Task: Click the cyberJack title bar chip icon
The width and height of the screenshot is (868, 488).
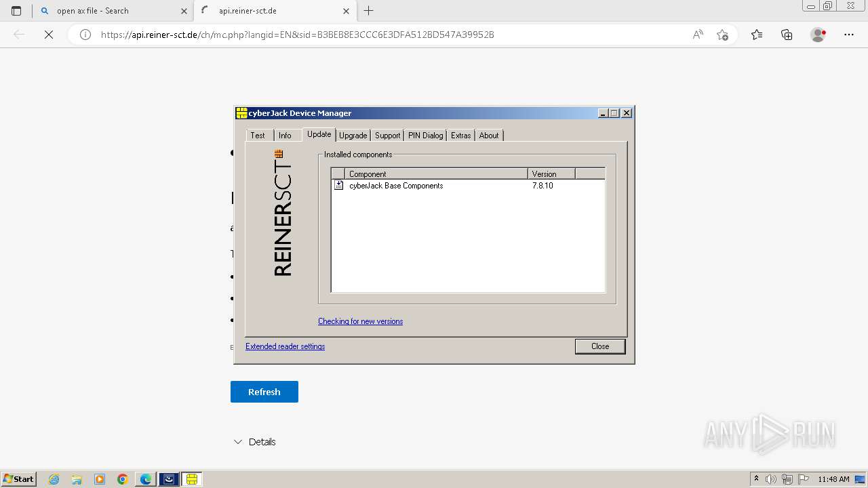Action: tap(241, 113)
